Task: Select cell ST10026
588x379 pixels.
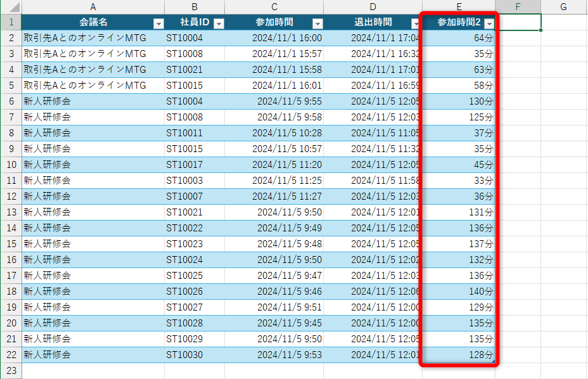Action: [x=195, y=291]
